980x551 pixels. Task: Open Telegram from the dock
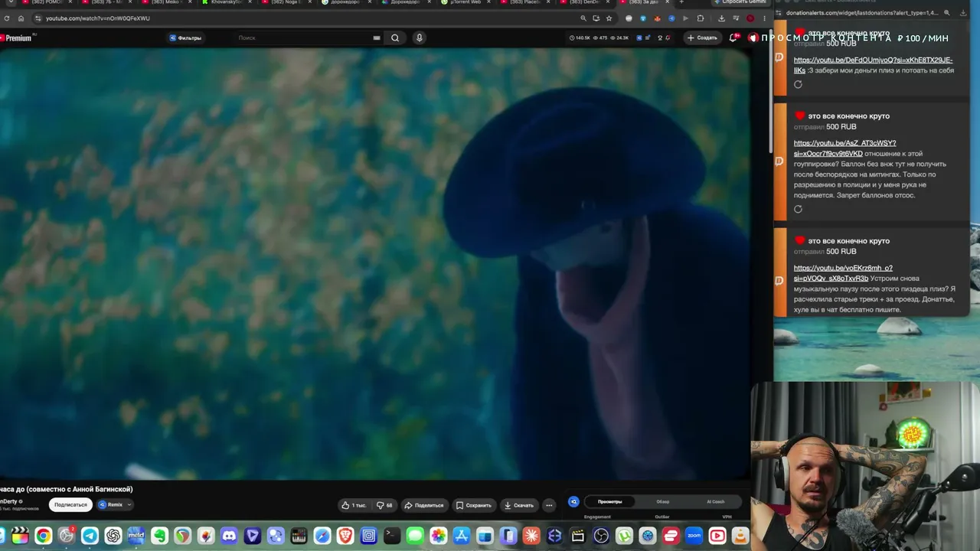pyautogui.click(x=90, y=536)
